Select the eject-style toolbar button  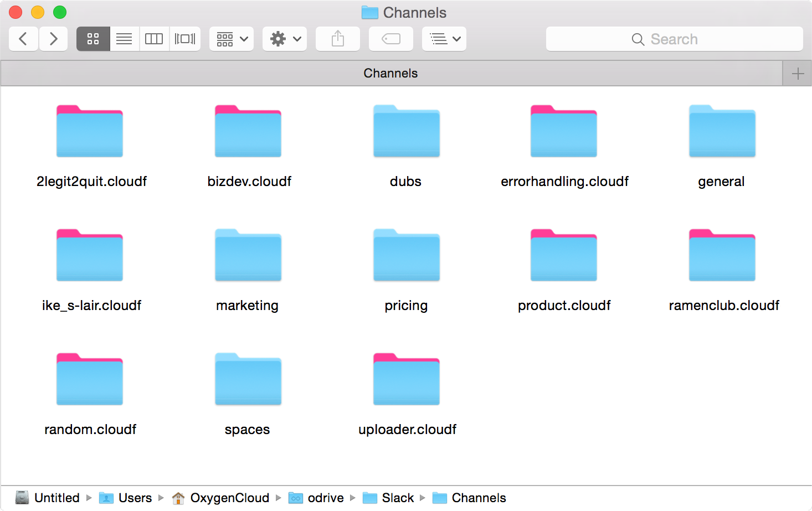pyautogui.click(x=390, y=39)
